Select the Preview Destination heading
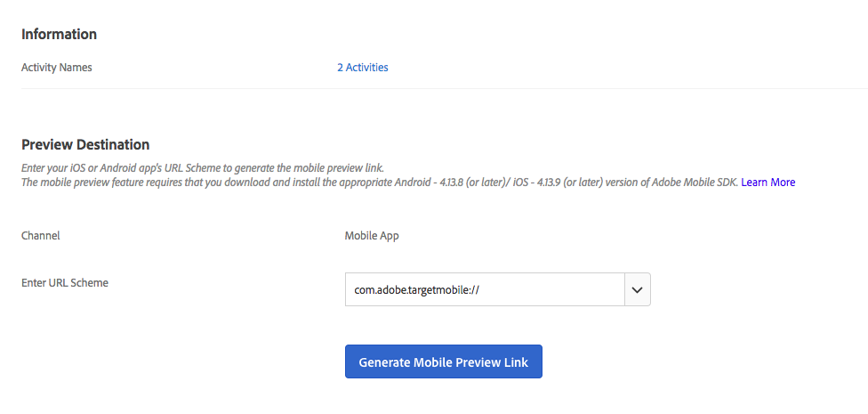The image size is (868, 414). [85, 144]
